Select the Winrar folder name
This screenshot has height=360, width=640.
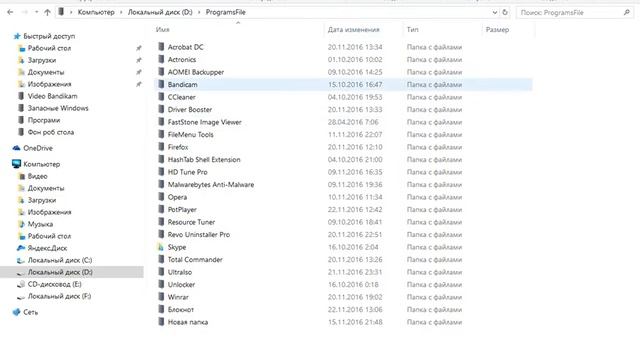pos(178,297)
